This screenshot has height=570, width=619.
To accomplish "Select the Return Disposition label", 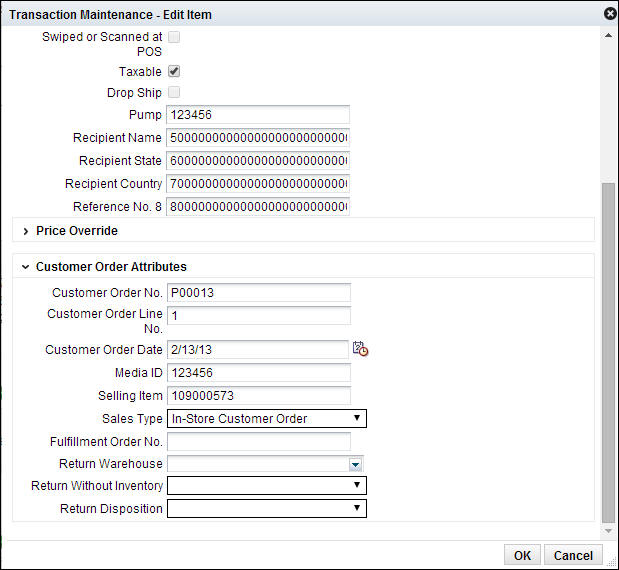I will [111, 508].
